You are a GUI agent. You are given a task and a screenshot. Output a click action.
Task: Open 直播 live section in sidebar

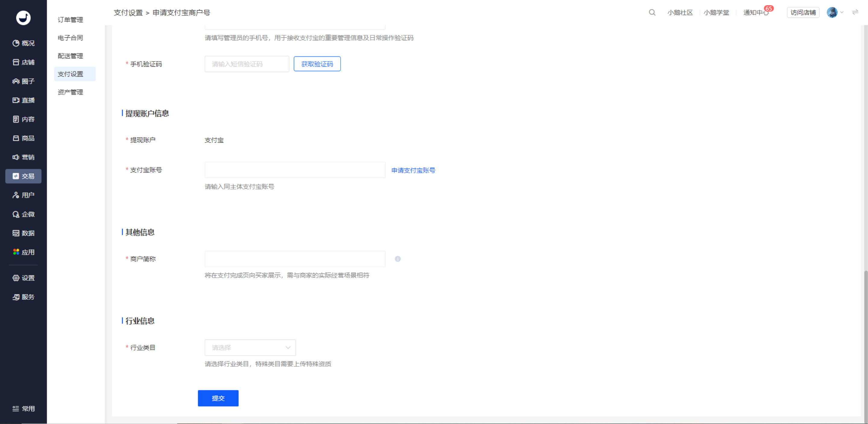pyautogui.click(x=23, y=100)
